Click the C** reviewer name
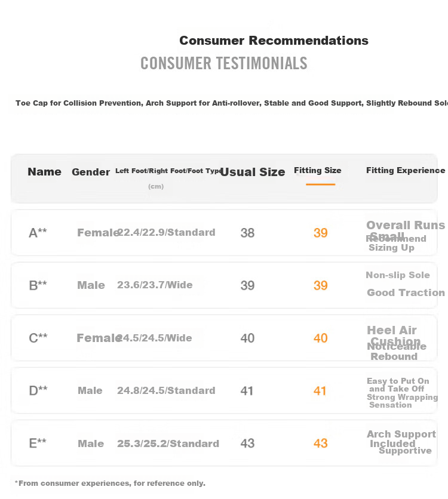This screenshot has width=448, height=499. [38, 338]
